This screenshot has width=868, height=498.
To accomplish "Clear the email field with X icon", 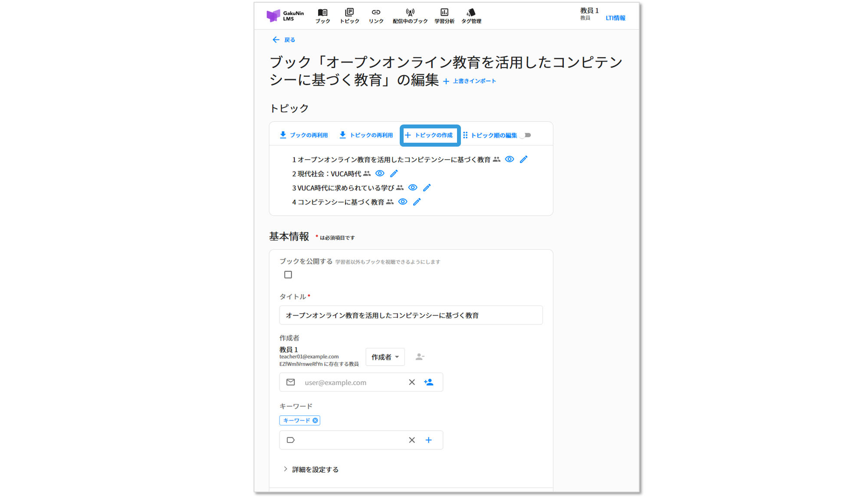I will coord(412,382).
